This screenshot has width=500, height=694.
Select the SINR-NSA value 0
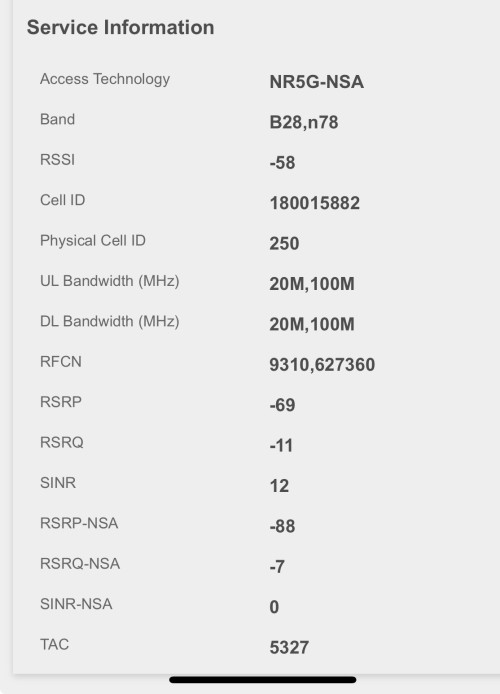pos(274,607)
